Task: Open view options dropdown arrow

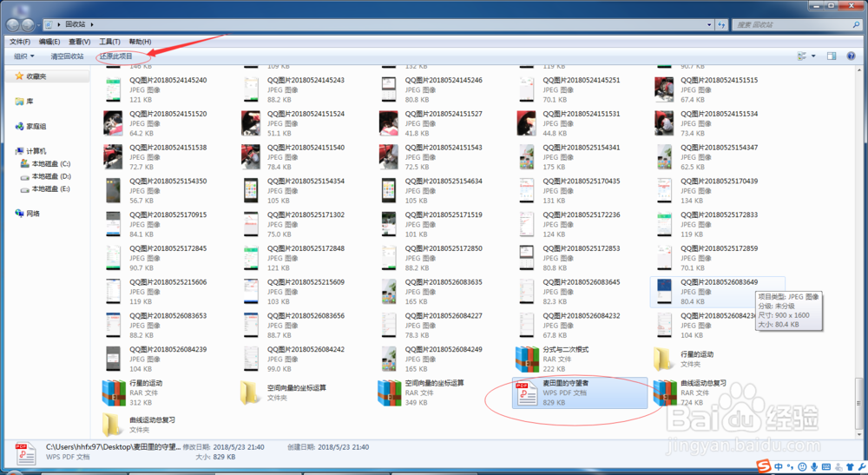Action: (x=813, y=56)
